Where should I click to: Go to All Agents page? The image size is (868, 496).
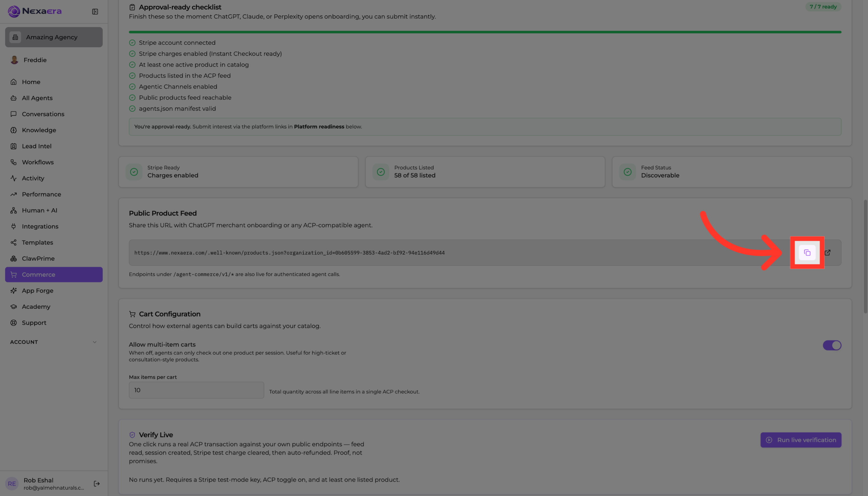tap(54, 98)
